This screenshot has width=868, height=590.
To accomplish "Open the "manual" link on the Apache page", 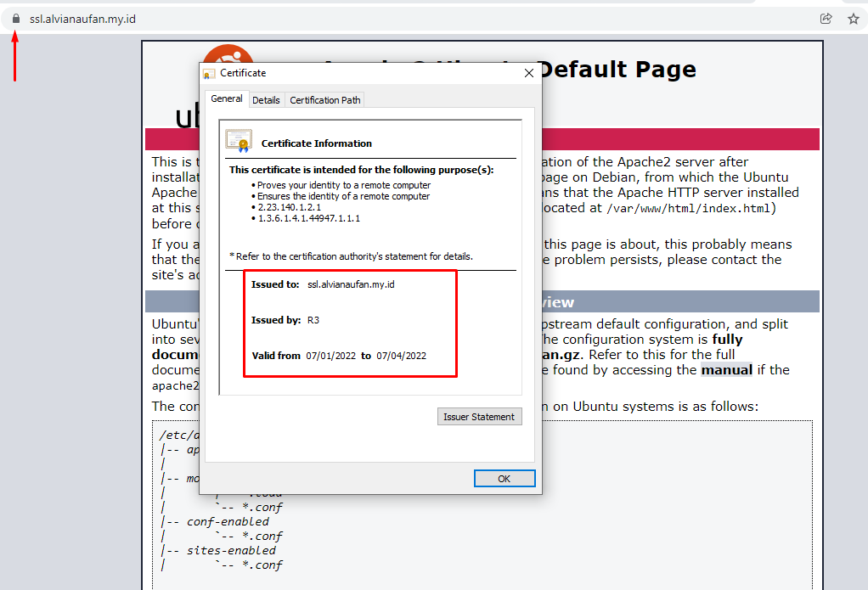I will point(726,370).
